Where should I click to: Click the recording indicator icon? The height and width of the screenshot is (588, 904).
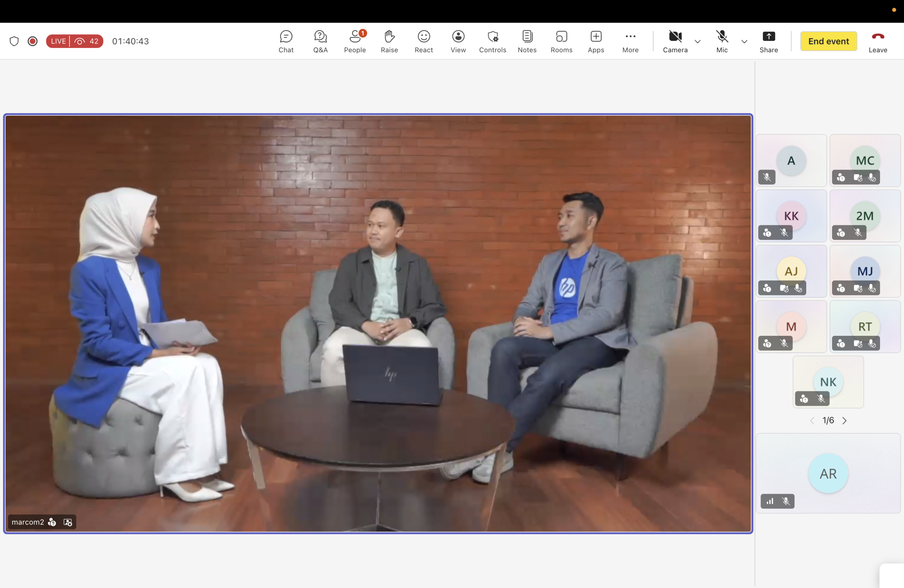point(33,41)
